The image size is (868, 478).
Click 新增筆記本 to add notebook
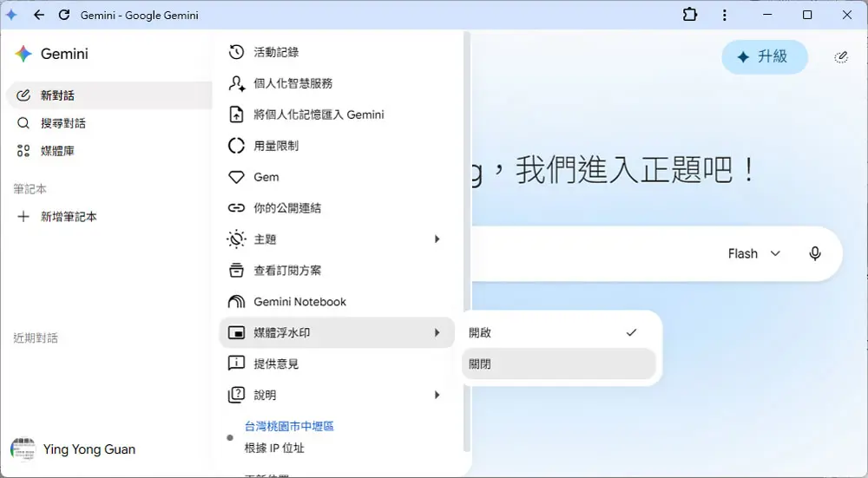pyautogui.click(x=109, y=216)
